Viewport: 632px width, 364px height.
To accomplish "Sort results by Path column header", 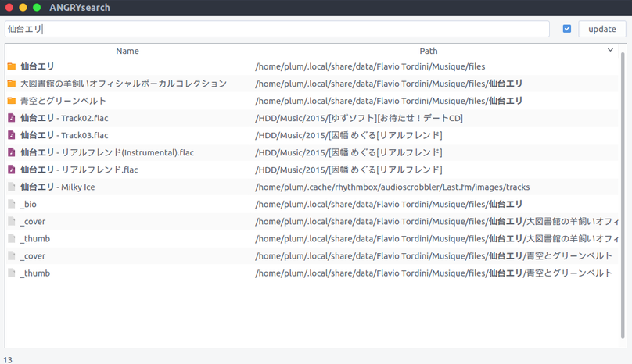I will pyautogui.click(x=429, y=51).
